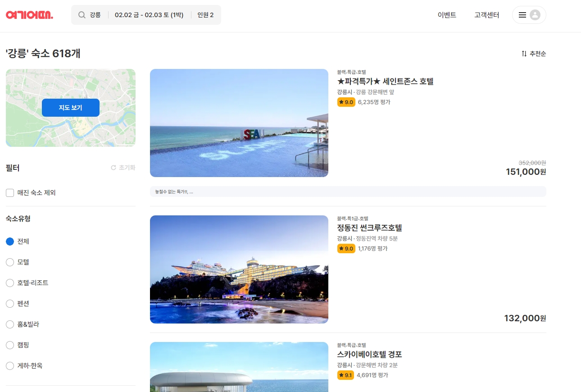Viewport: 581px width, 392px height.
Task: Click the 9.0 rating badge for 썬크루즈호텔
Action: coord(346,249)
